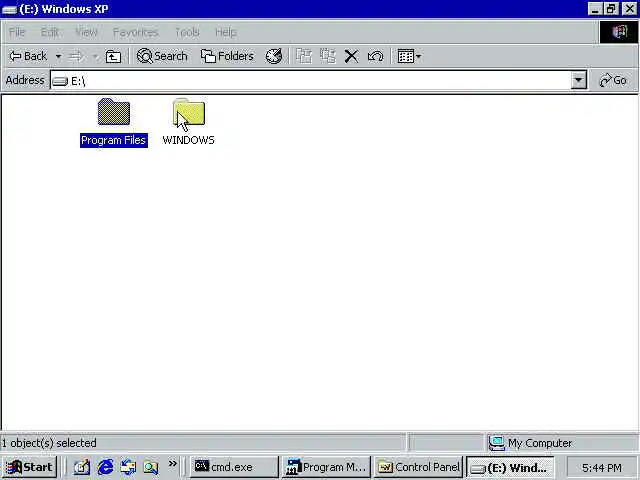Click the address bar showing E:\

point(310,80)
